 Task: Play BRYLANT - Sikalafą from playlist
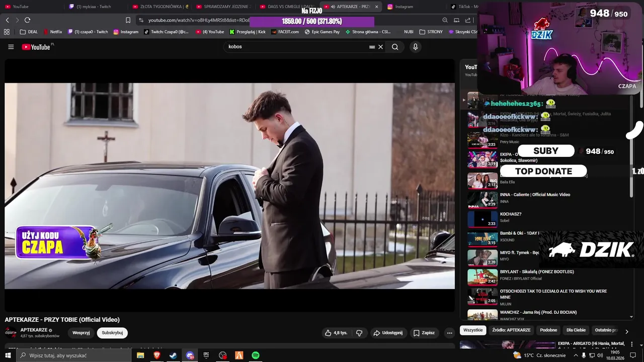[548, 277]
